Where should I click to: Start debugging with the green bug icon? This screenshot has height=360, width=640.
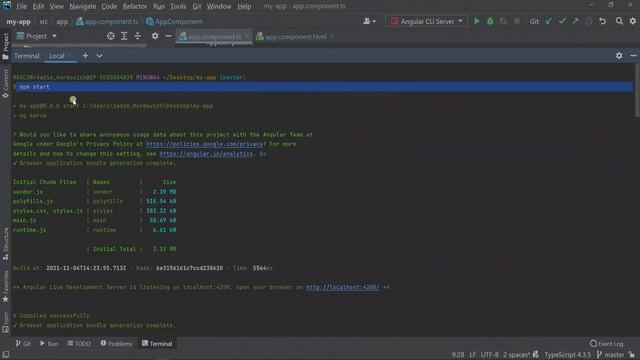tap(490, 21)
